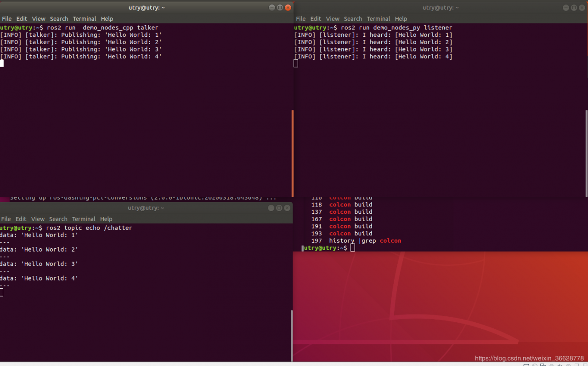Viewport: 588px width, 366px height.
Task: Click the listener terminal's vertical scrollbar
Action: click(586, 154)
